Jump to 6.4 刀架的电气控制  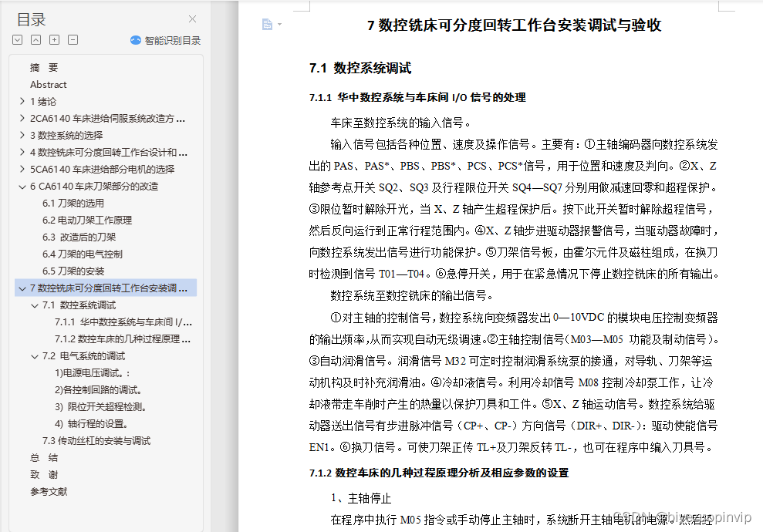(x=83, y=254)
